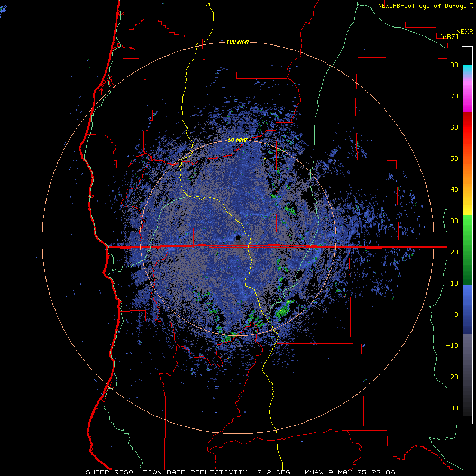
Task: Click the 60 dBZ legend value
Action: (454, 127)
